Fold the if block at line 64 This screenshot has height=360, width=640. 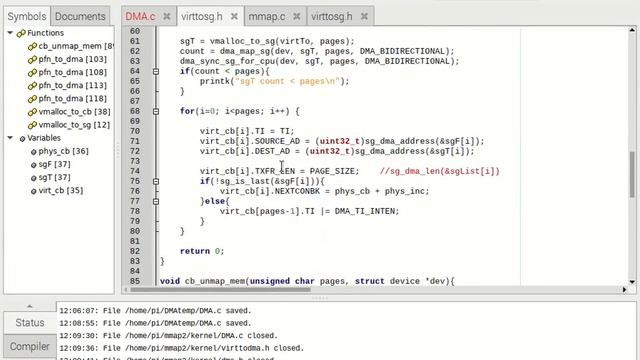pyautogui.click(x=156, y=71)
